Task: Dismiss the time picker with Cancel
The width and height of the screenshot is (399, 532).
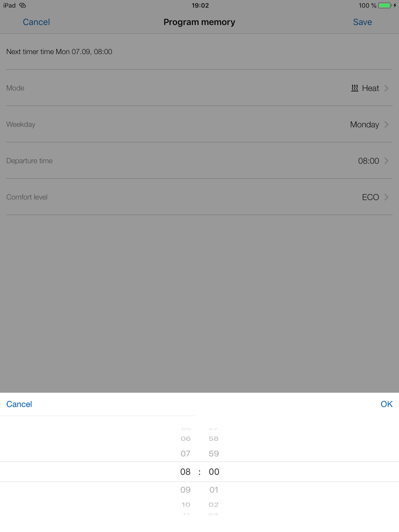Action: (19, 404)
